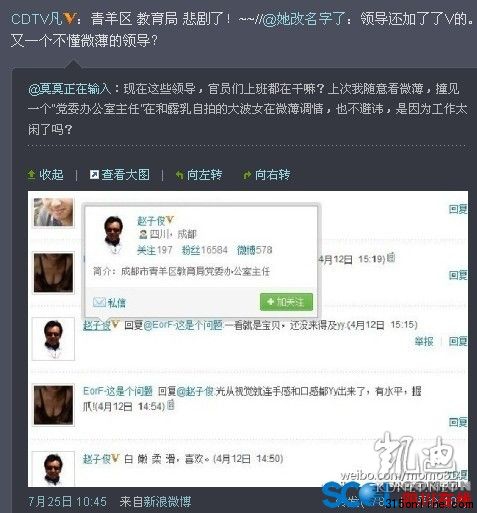Image resolution: width=477 pixels, height=513 pixels.
Task: Rotate image right with 向右转
Action: click(x=267, y=174)
